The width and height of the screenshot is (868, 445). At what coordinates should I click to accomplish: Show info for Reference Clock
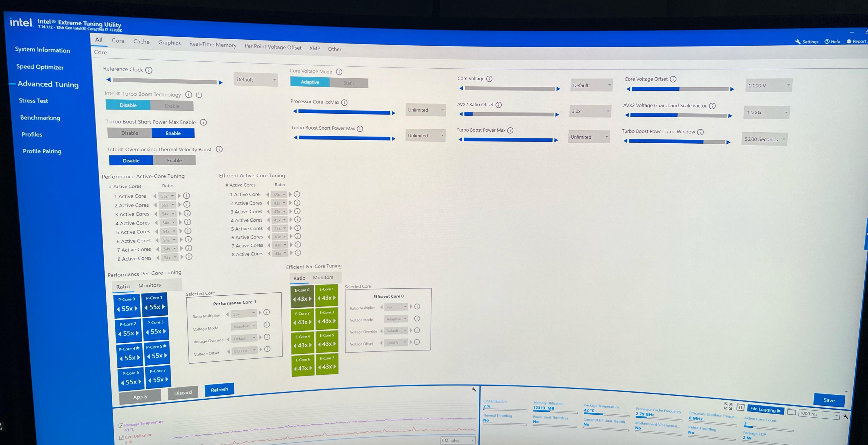coord(149,70)
